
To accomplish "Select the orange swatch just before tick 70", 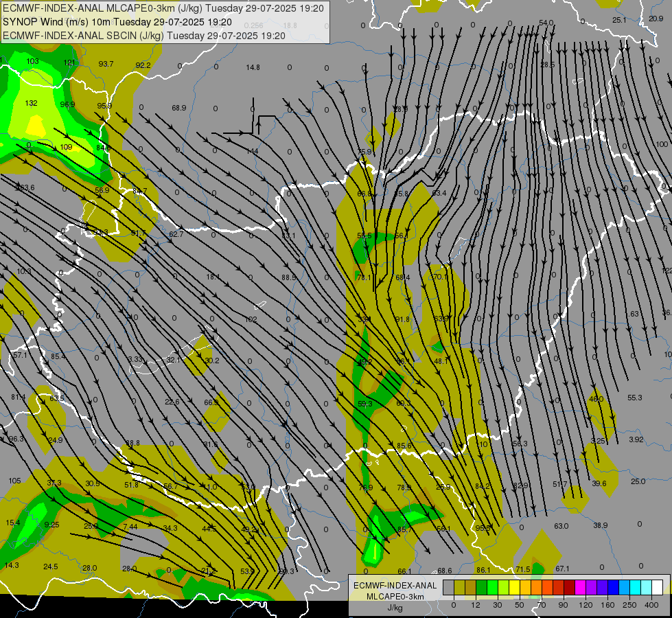I will [536, 588].
